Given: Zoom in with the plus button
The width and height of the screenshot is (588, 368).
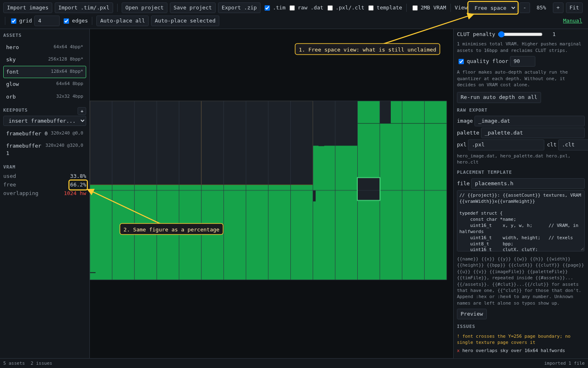Looking at the screenshot, I should coord(558,8).
